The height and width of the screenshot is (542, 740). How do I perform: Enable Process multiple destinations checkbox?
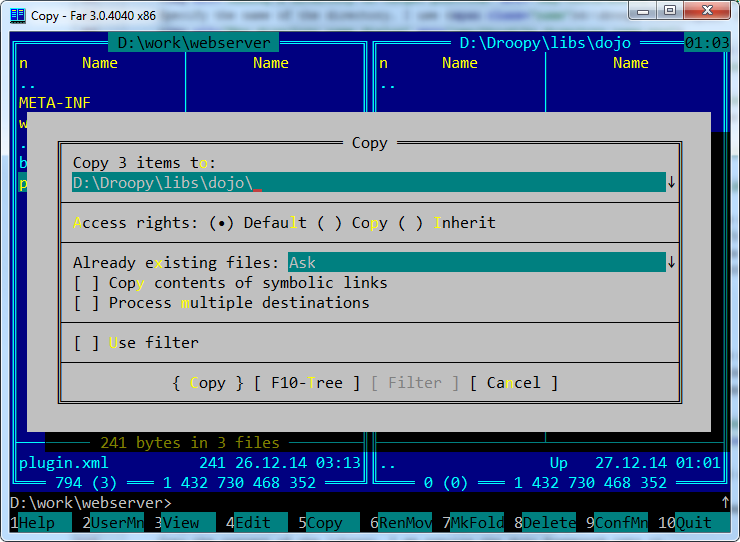(221, 303)
